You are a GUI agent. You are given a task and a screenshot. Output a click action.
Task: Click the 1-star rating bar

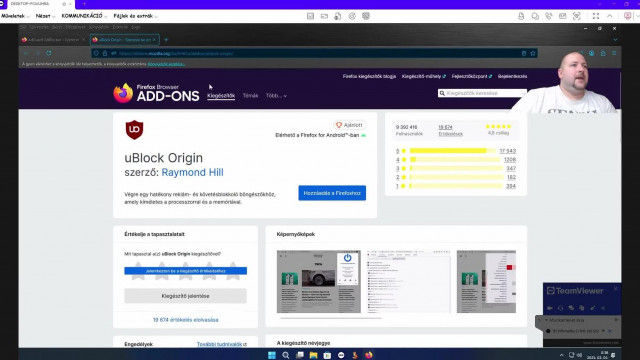pos(456,186)
